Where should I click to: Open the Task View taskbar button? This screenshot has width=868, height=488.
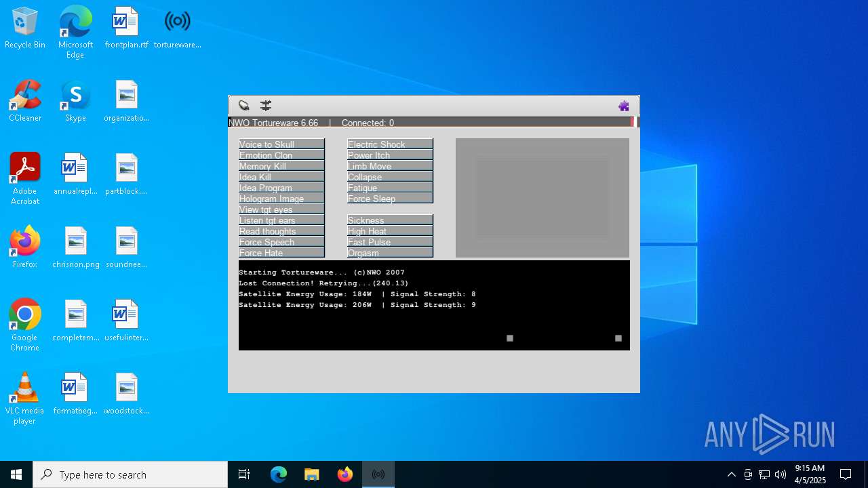[244, 474]
